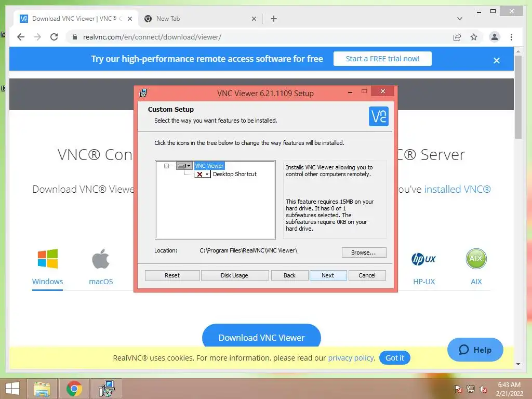The image size is (532, 399).
Task: Share this page icon
Action: click(x=457, y=37)
